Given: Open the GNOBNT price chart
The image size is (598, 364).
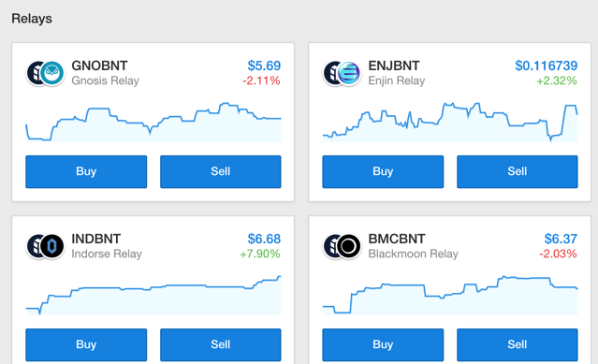Looking at the screenshot, I should [x=153, y=122].
